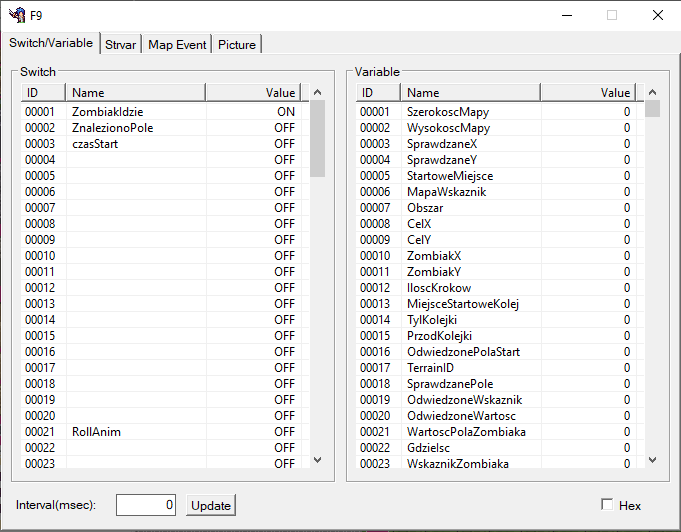The image size is (681, 532).
Task: Select variable WysokoscMapy
Action: 500,128
